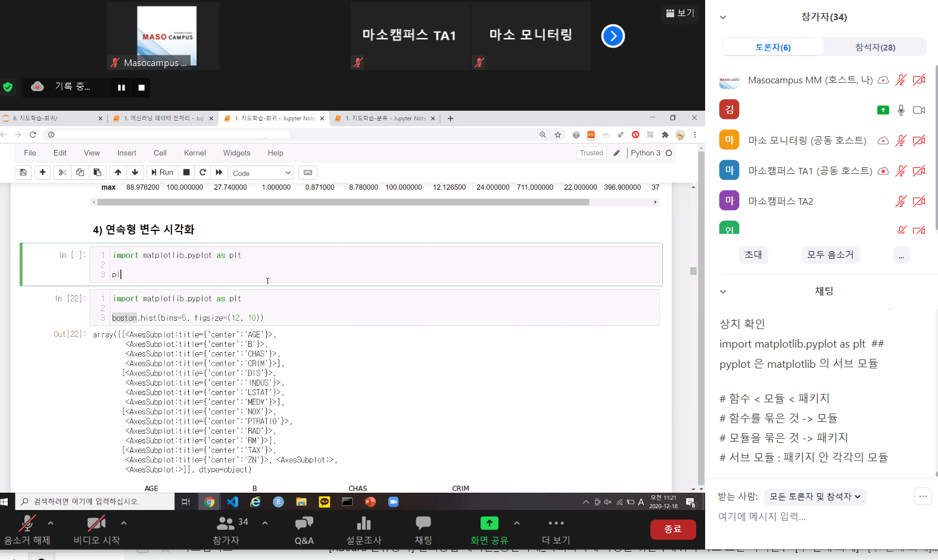The width and height of the screenshot is (938, 560).
Task: Open the Kernel menu in Jupyter
Action: click(195, 153)
